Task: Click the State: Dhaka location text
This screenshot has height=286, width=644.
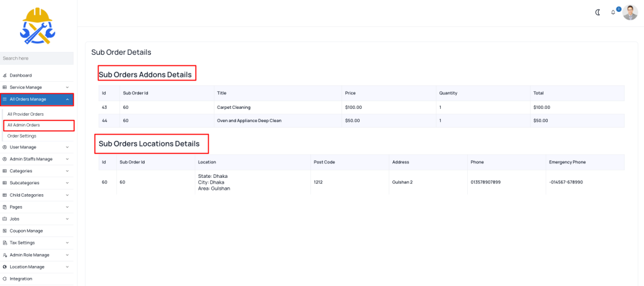Action: (x=213, y=176)
